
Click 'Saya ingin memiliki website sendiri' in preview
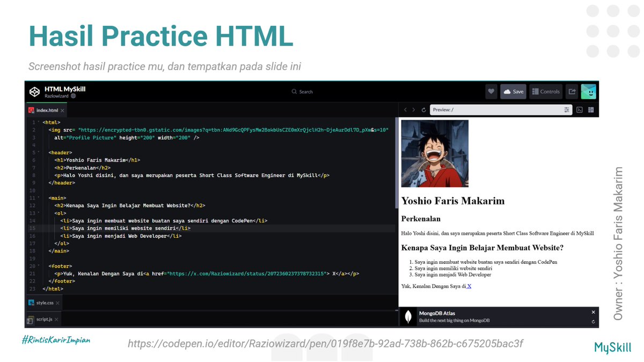pos(453,268)
